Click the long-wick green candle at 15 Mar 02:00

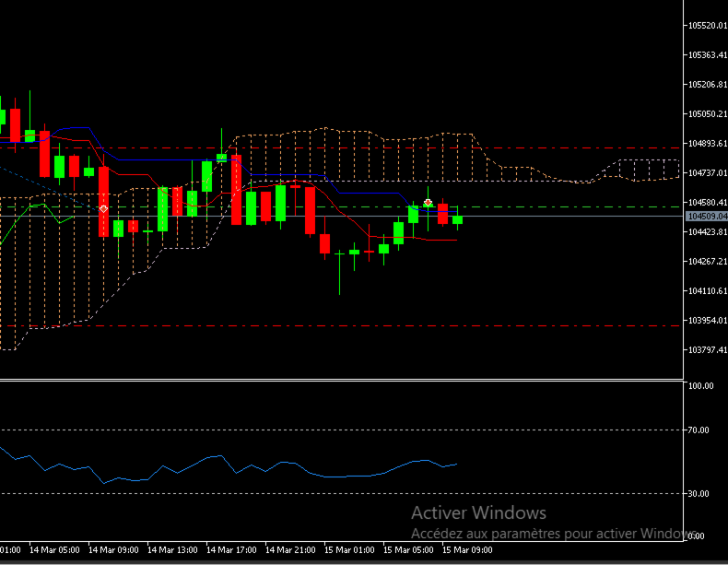tap(339, 274)
